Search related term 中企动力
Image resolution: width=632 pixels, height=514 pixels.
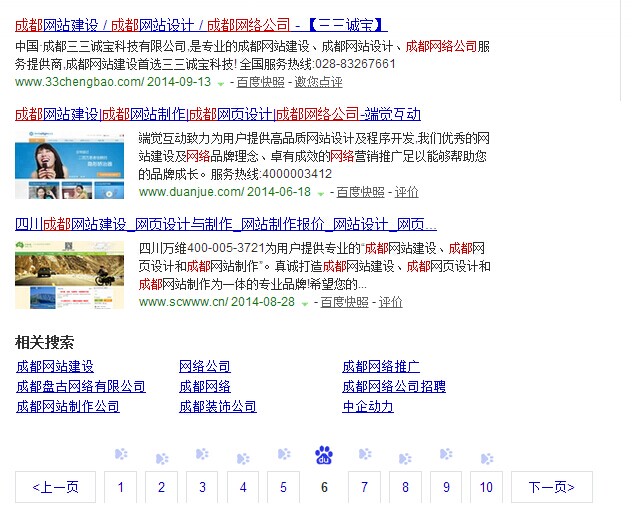[x=368, y=406]
